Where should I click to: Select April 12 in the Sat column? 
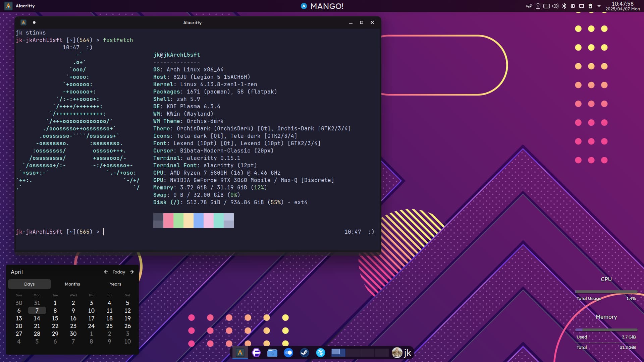127,310
